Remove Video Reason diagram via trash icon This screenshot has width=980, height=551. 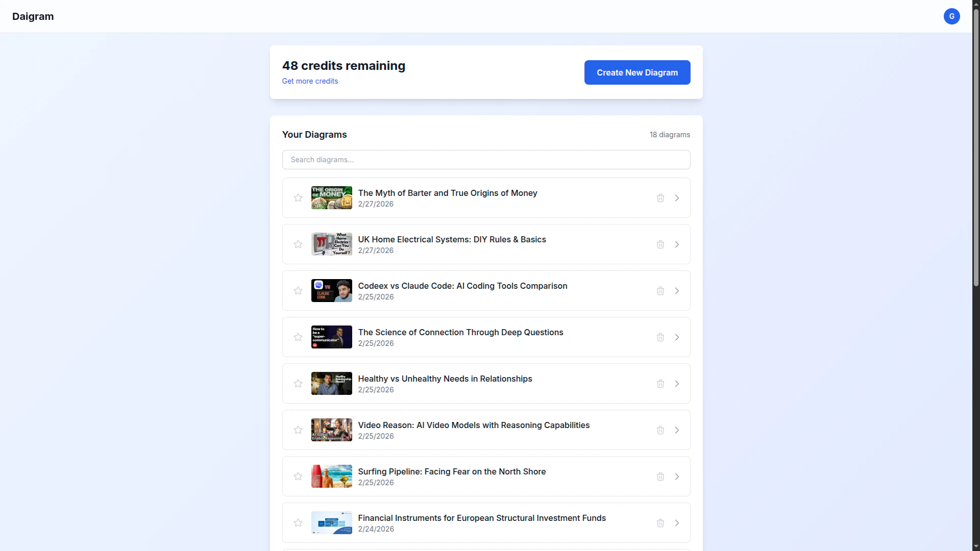click(660, 430)
